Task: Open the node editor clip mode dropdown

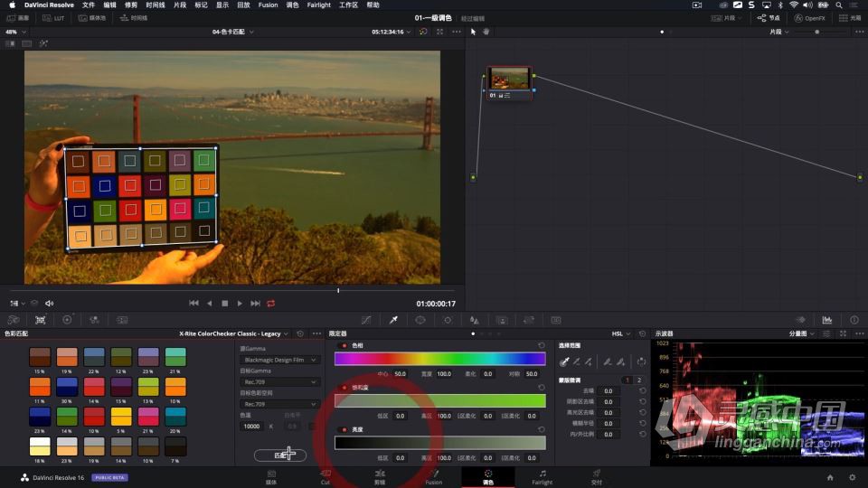Action: pyautogui.click(x=778, y=33)
